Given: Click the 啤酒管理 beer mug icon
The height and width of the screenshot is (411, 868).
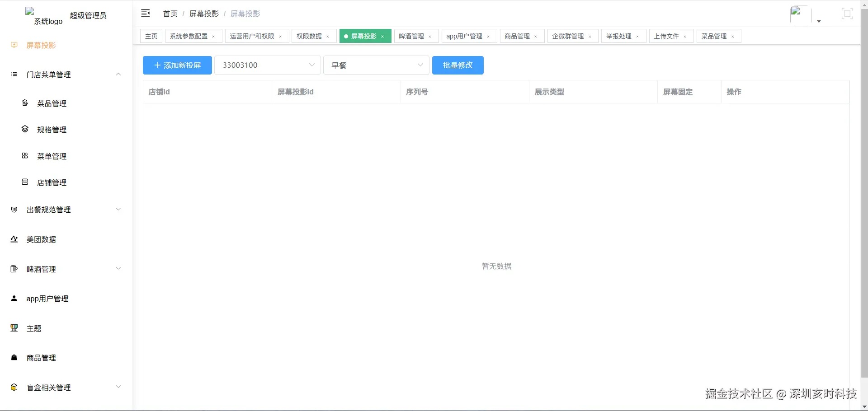Looking at the screenshot, I should [14, 269].
